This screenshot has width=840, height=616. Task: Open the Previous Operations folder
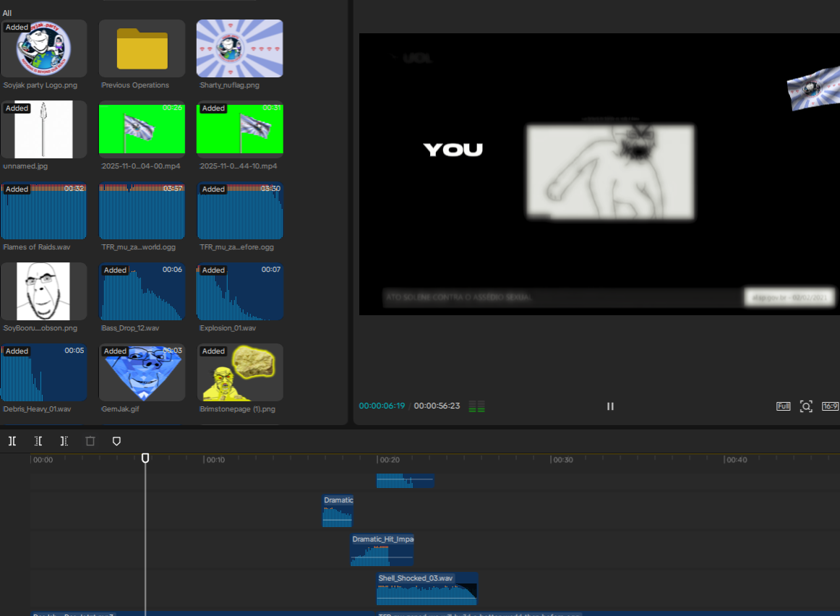click(x=142, y=48)
